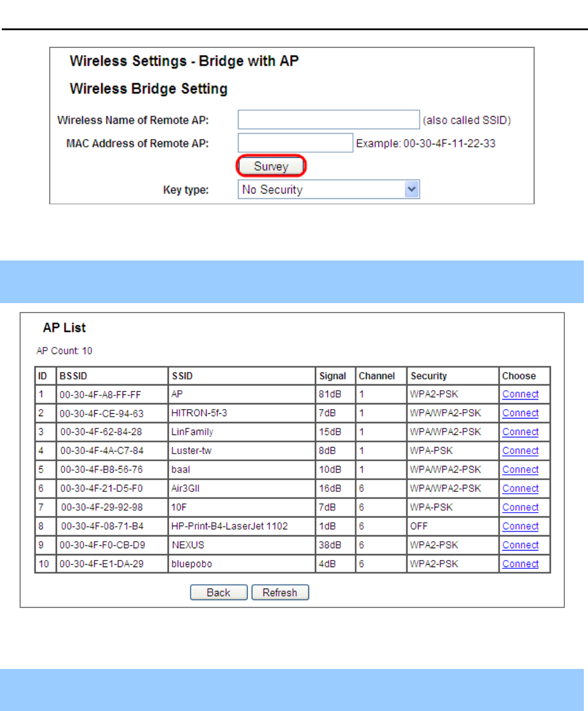The height and width of the screenshot is (711, 588).
Task: Focus the MAC Address of Remote AP field
Action: [295, 143]
